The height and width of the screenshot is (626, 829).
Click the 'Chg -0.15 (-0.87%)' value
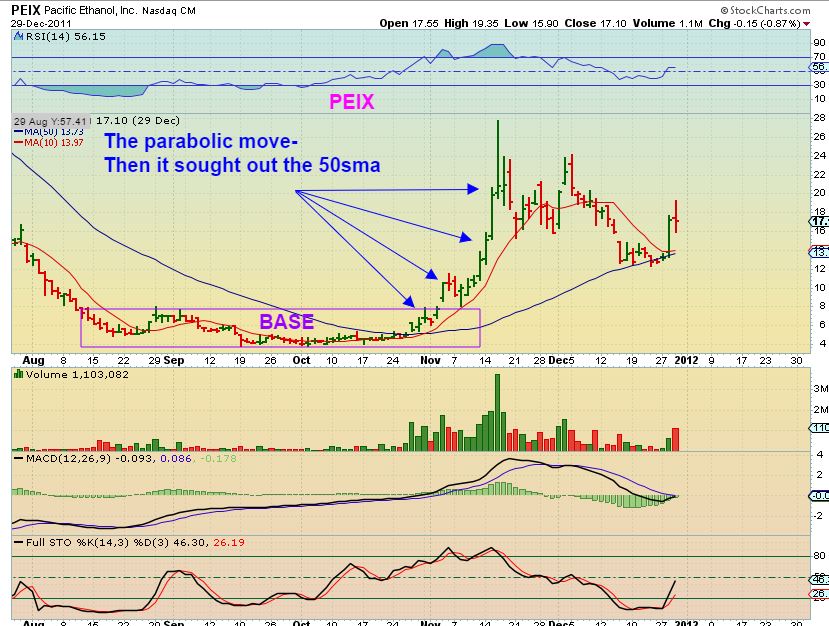coord(754,23)
